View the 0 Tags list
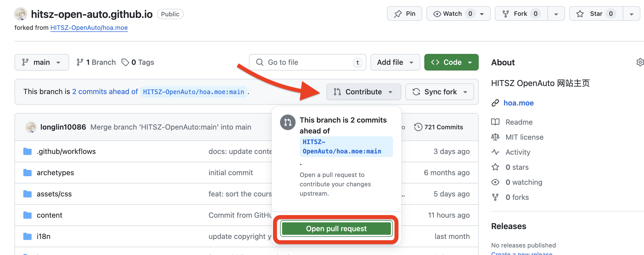644x255 pixels. click(138, 62)
